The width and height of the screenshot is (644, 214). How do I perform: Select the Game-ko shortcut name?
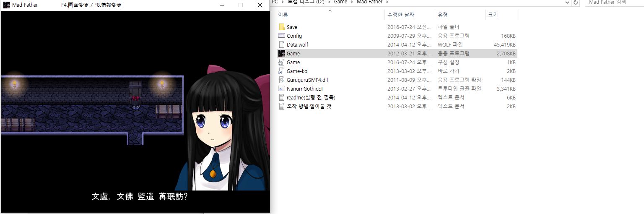297,71
